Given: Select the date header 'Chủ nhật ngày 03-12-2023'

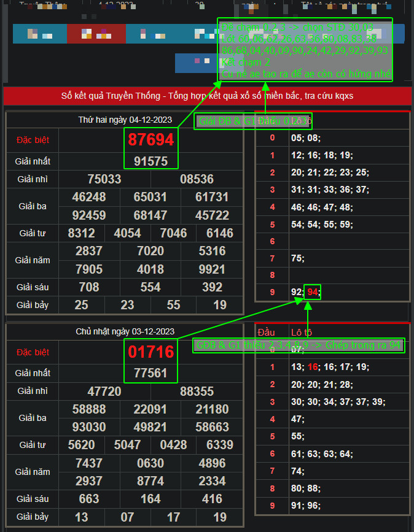Looking at the screenshot, I should 125,331.
